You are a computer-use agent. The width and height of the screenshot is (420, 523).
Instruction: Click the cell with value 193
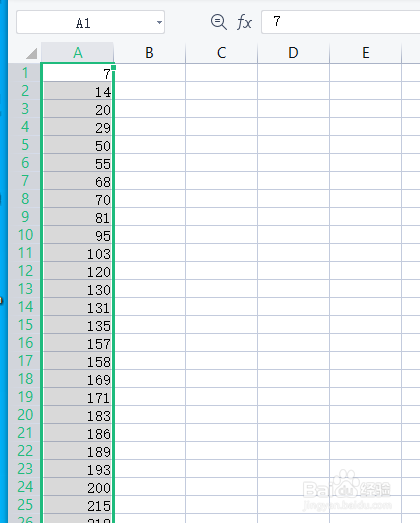78,469
